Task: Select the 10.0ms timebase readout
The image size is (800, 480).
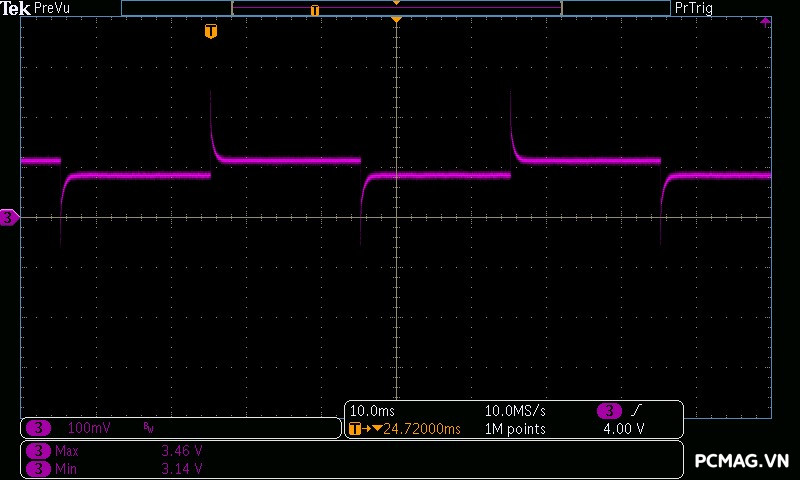Action: point(370,411)
